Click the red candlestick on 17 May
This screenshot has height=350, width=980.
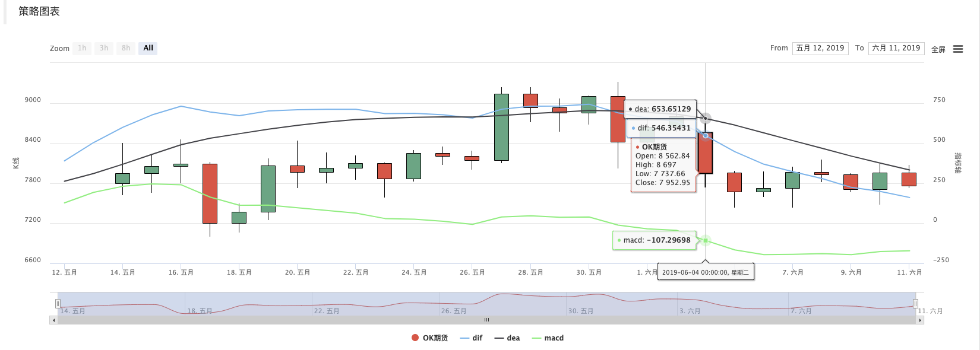point(210,193)
